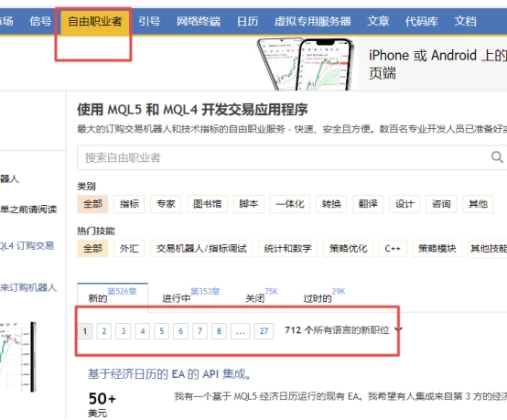
Task: Filter by category 一体化
Action: [x=290, y=204]
